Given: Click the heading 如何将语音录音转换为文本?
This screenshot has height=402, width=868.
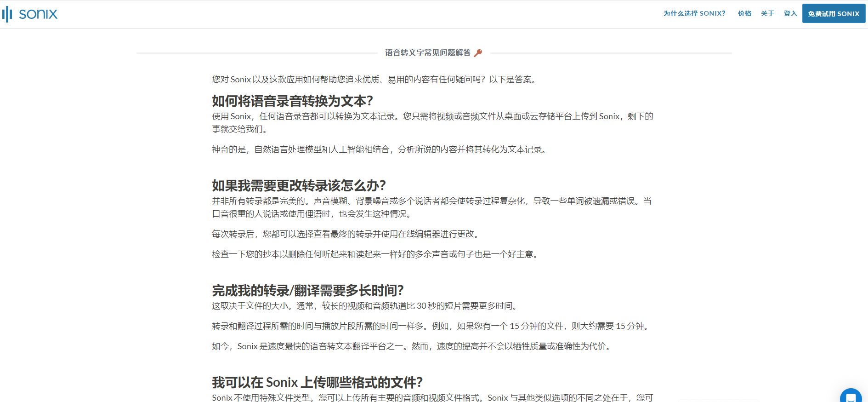Looking at the screenshot, I should coord(293,101).
